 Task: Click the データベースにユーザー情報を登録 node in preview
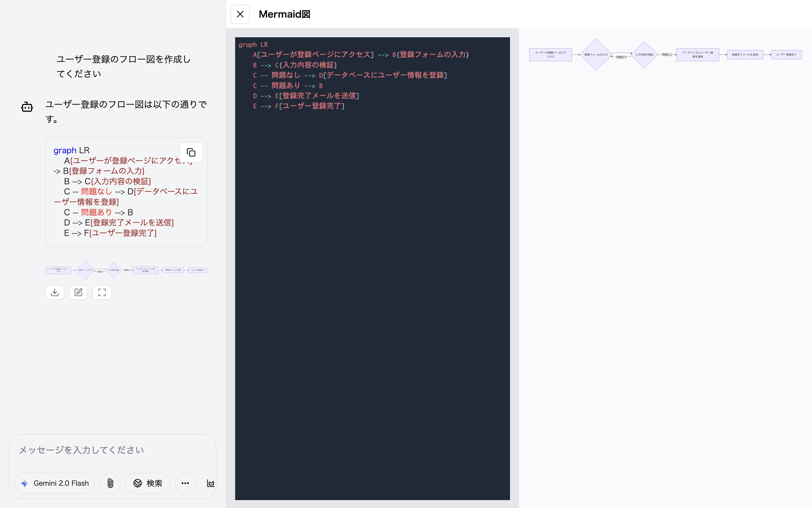click(698, 55)
